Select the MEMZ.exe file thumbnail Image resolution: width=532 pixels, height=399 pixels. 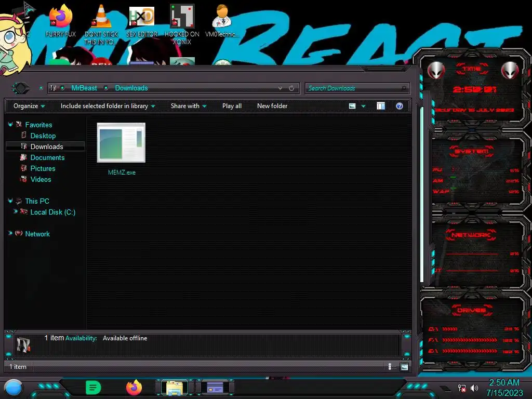(121, 142)
